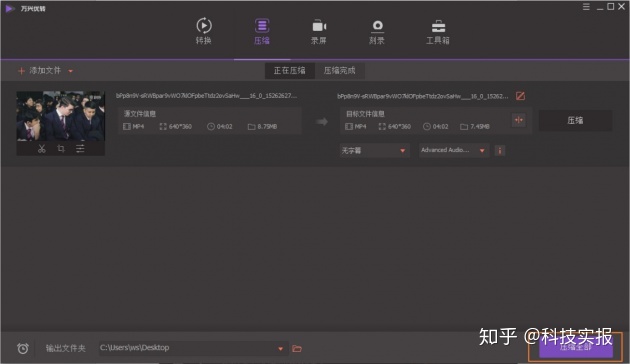Open the hamburger menu in title bar
This screenshot has height=364, width=630.
point(586,6)
